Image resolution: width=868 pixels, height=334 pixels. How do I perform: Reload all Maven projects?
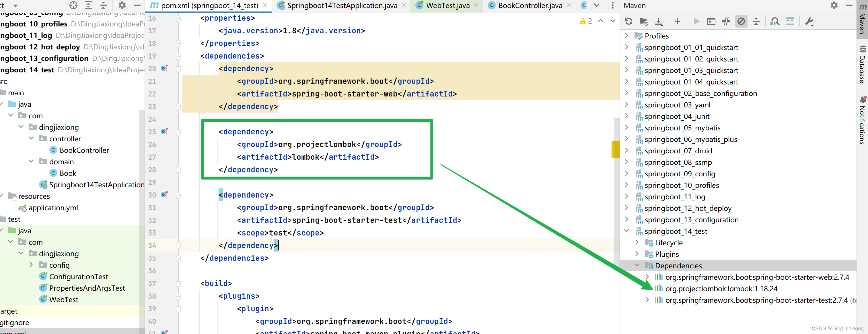click(629, 21)
